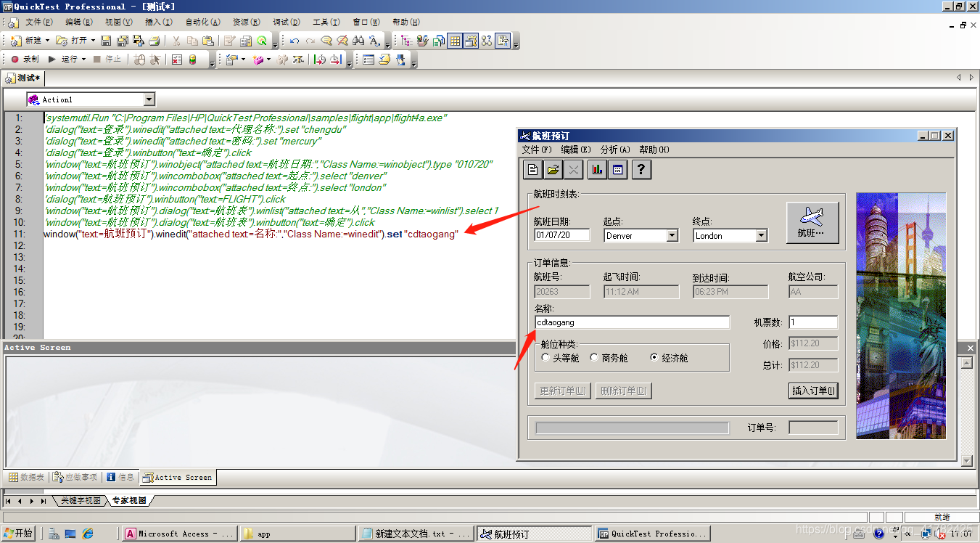Image resolution: width=980 pixels, height=543 pixels.
Task: Switch to the 关键字视图 tab
Action: click(x=81, y=501)
